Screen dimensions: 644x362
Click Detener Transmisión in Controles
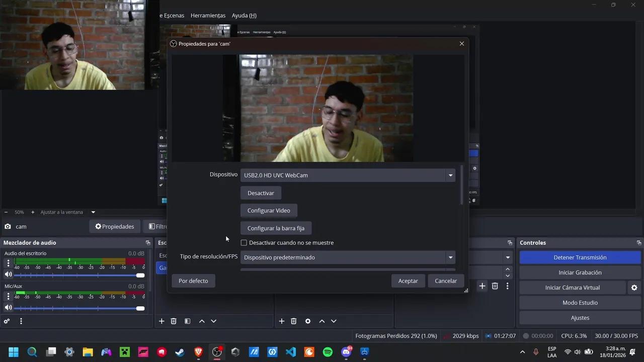(580, 257)
